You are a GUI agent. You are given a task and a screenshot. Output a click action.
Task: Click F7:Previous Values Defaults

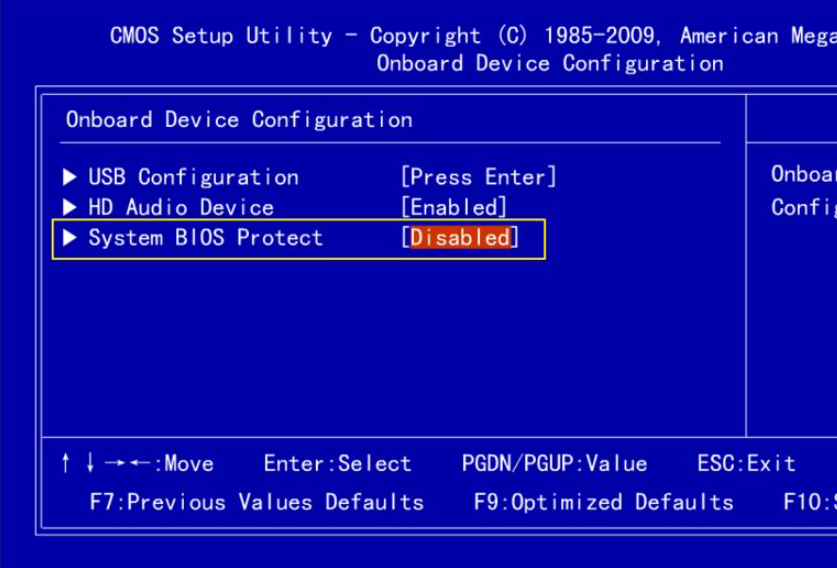click(256, 501)
